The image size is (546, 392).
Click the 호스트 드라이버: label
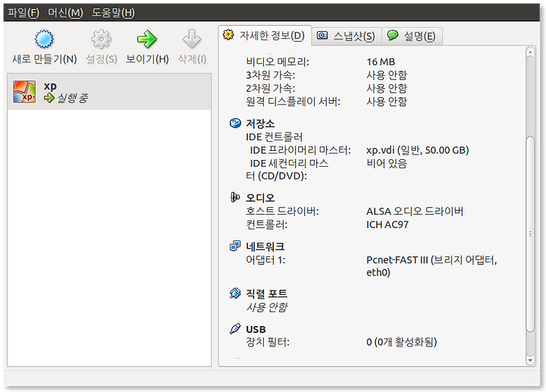pyautogui.click(x=282, y=211)
